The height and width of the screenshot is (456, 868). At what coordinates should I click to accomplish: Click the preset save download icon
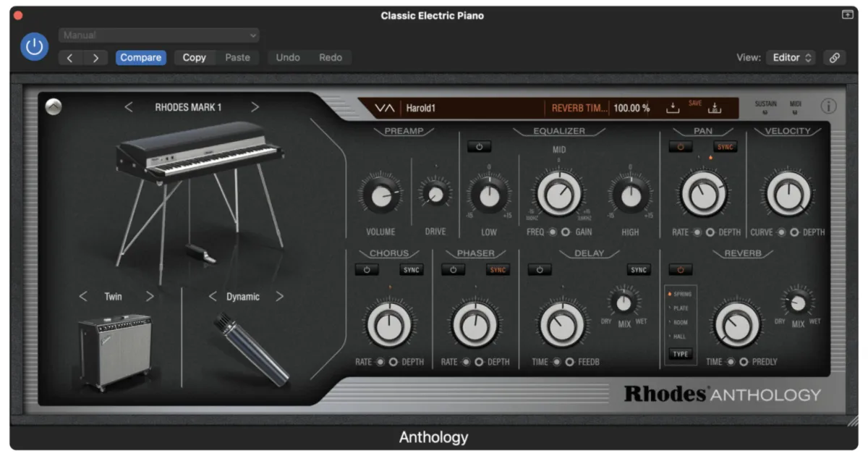coord(673,109)
